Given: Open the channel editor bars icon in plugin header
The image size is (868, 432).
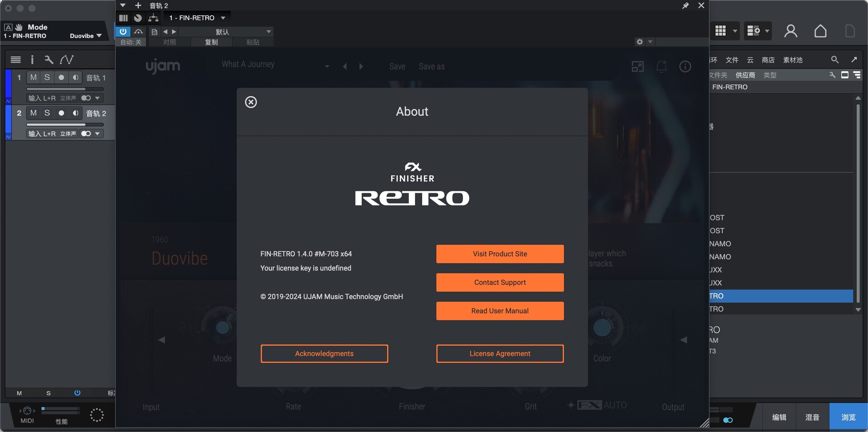Looking at the screenshot, I should click(123, 18).
